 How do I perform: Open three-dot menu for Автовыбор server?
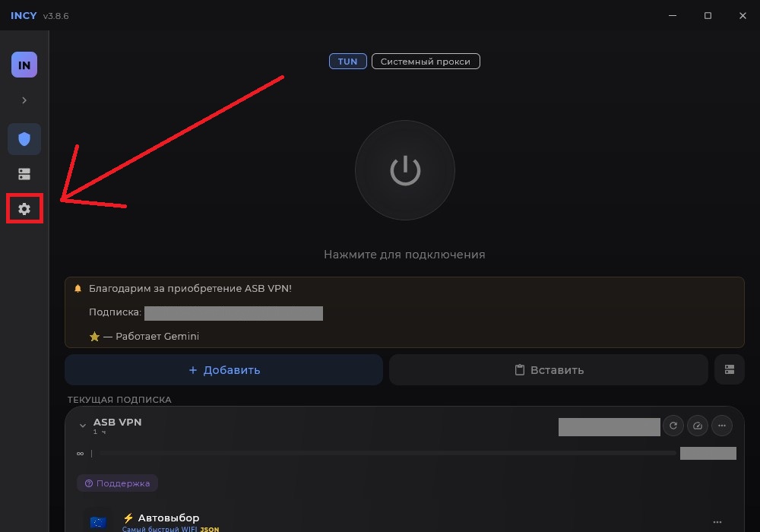717,522
